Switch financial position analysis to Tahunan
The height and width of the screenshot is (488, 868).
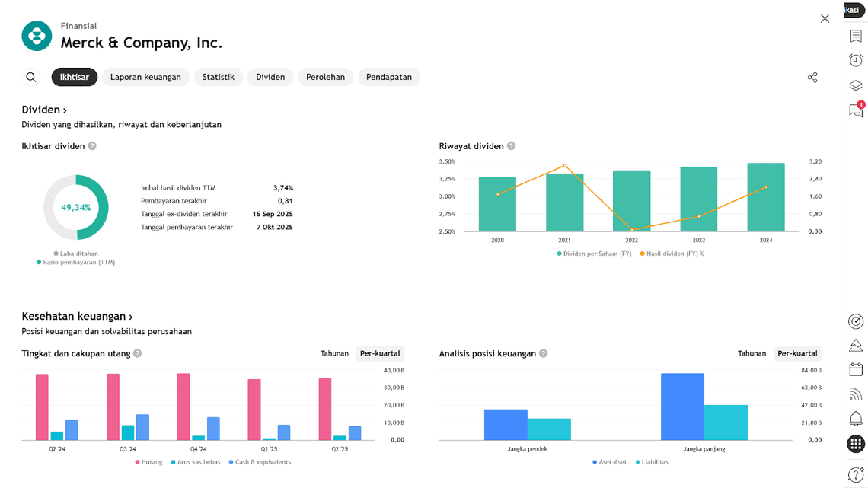point(752,353)
